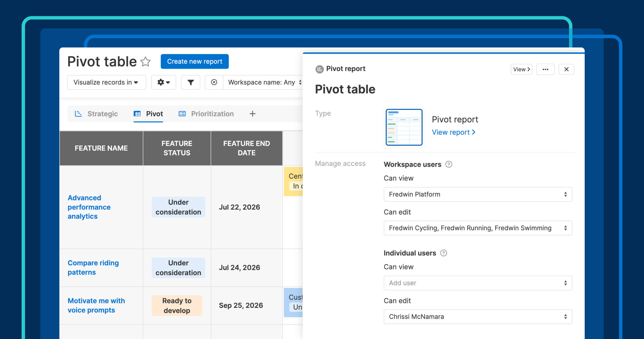Viewport: 644px width, 339px height.
Task: Clear filters using the circled X icon
Action: 214,82
